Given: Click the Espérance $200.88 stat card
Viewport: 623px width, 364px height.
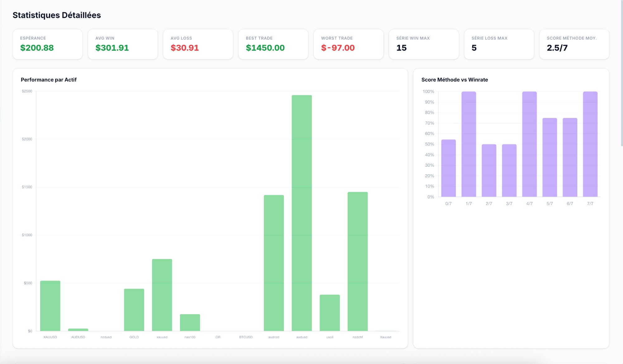Looking at the screenshot, I should pyautogui.click(x=48, y=44).
